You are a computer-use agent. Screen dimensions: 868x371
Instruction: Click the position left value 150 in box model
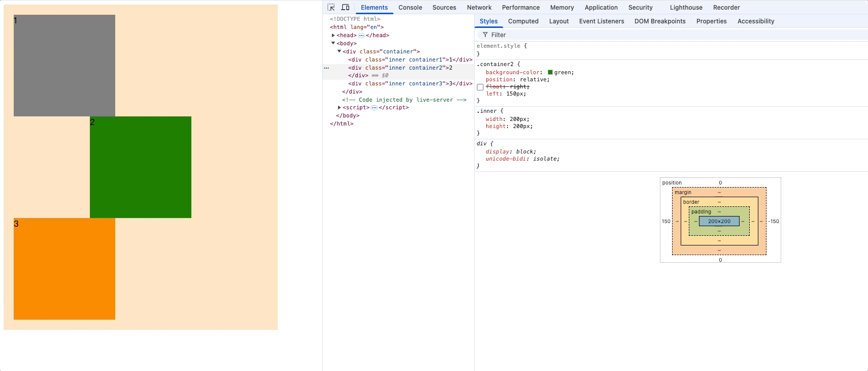pos(666,221)
